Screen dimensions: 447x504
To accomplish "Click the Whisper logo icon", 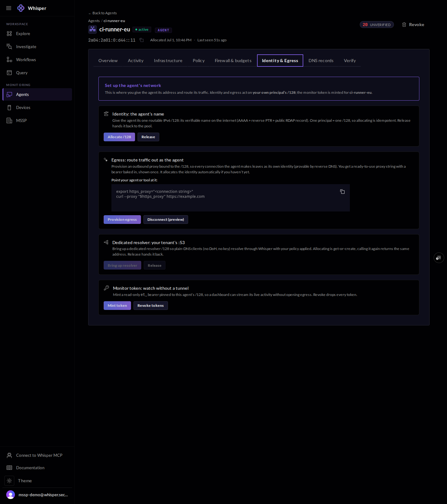I will tap(21, 8).
